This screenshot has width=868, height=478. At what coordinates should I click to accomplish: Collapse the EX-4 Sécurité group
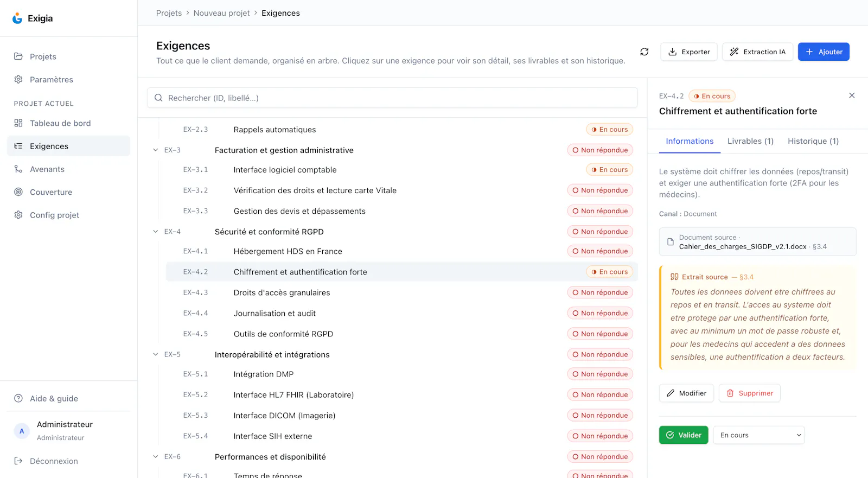coord(156,232)
